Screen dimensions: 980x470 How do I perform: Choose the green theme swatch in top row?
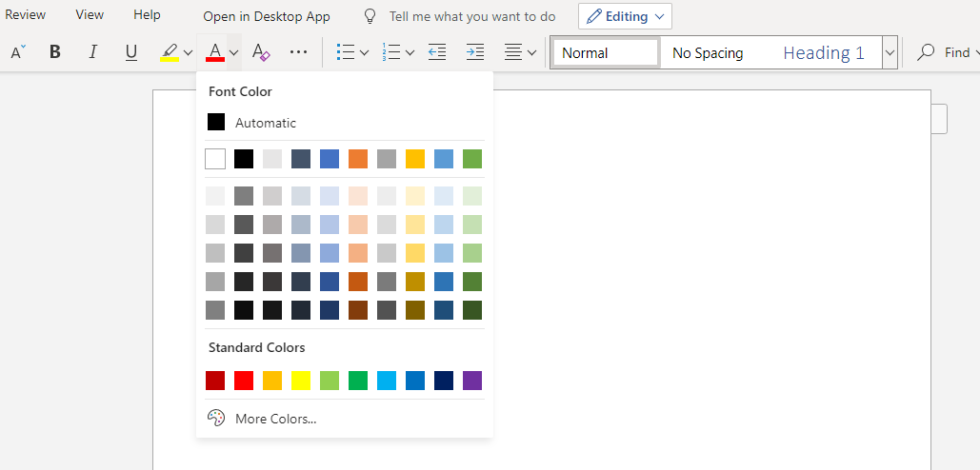click(472, 159)
